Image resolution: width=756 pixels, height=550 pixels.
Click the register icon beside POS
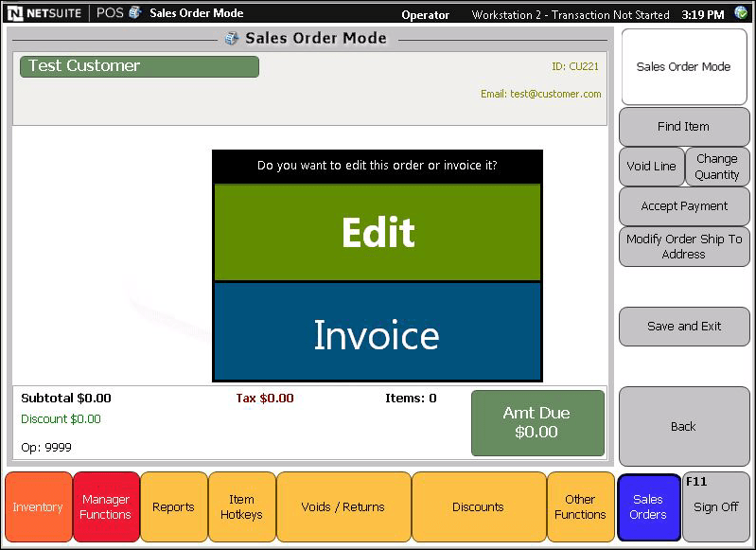click(x=135, y=12)
